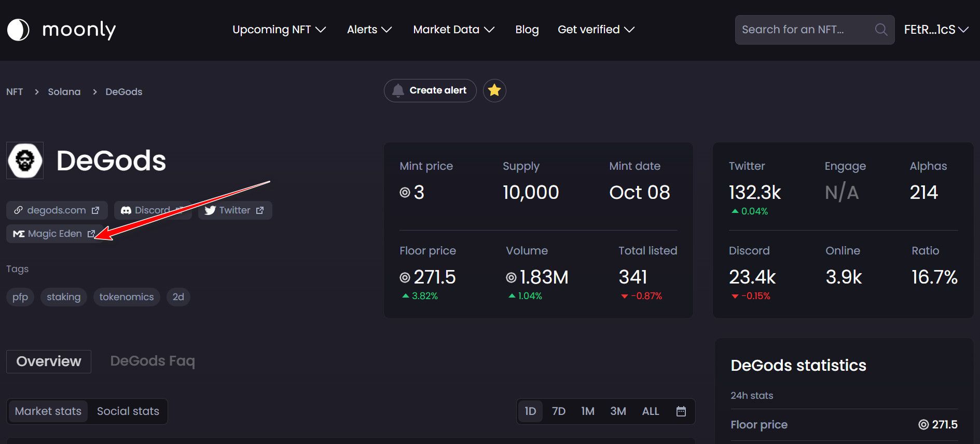980x444 pixels.
Task: Click the Engage N/A value
Action: (x=841, y=193)
